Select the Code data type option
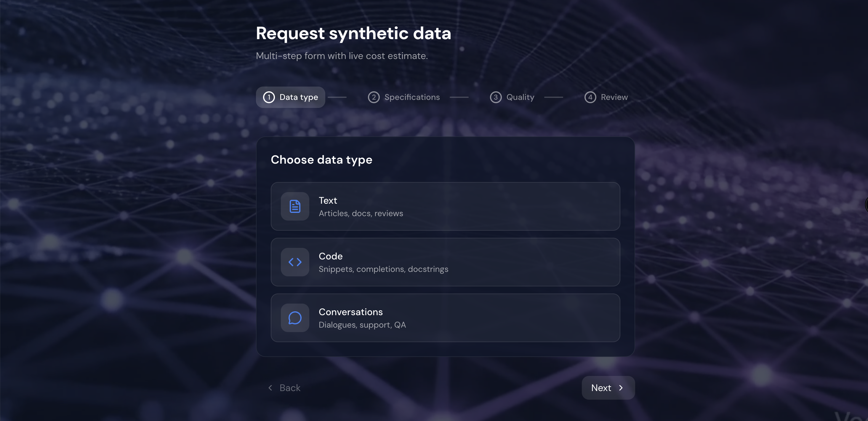This screenshot has height=421, width=868. 445,262
